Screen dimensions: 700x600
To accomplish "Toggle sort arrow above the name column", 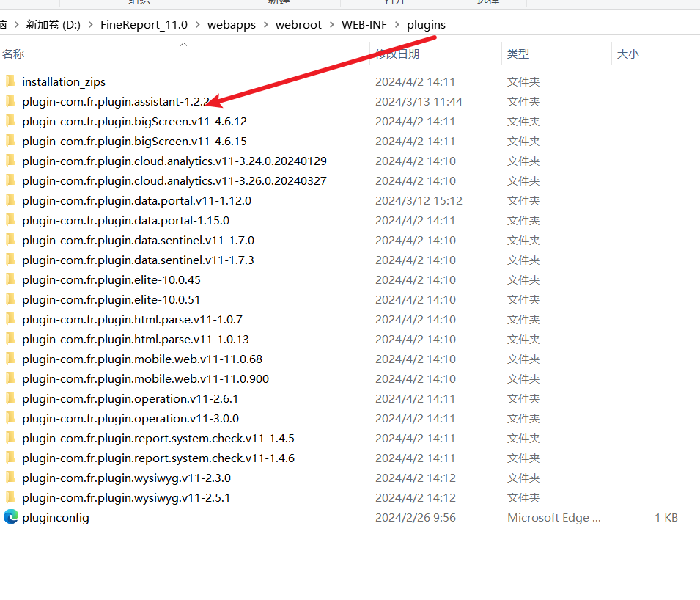I will tap(183, 44).
